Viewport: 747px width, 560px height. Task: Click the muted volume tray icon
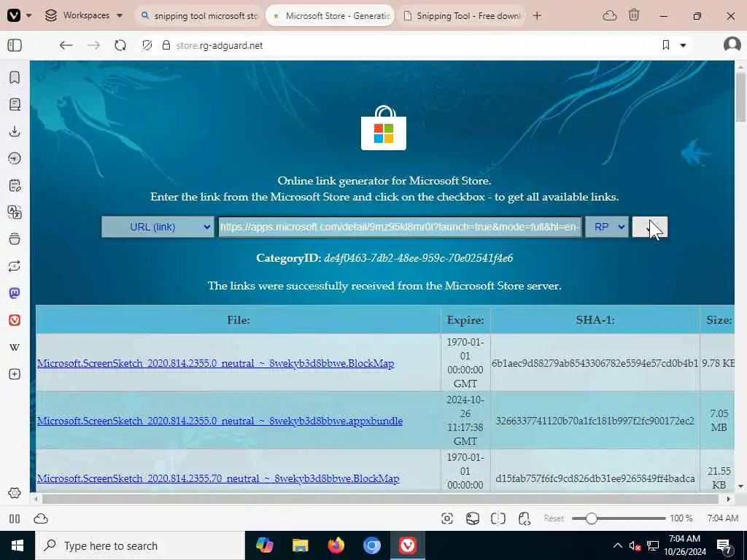[635, 545]
